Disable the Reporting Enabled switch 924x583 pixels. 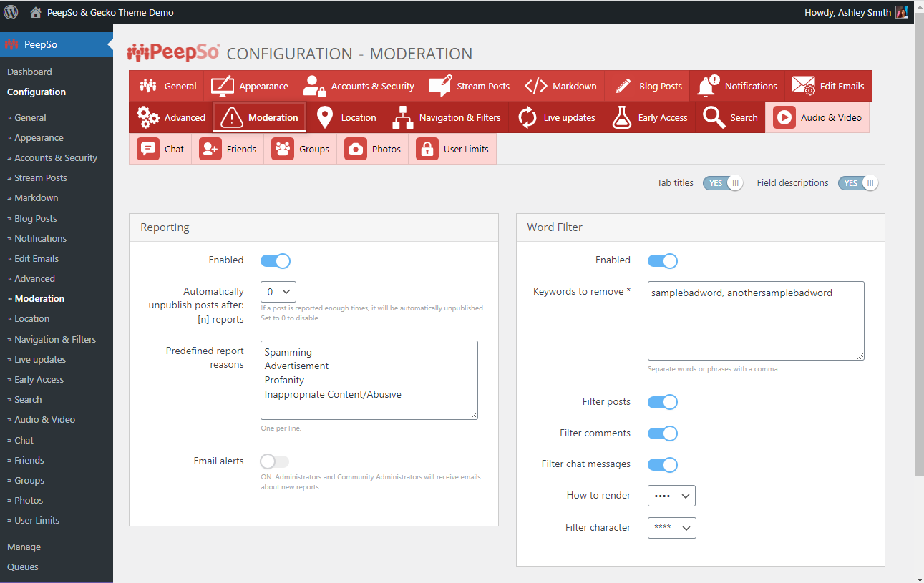[276, 260]
